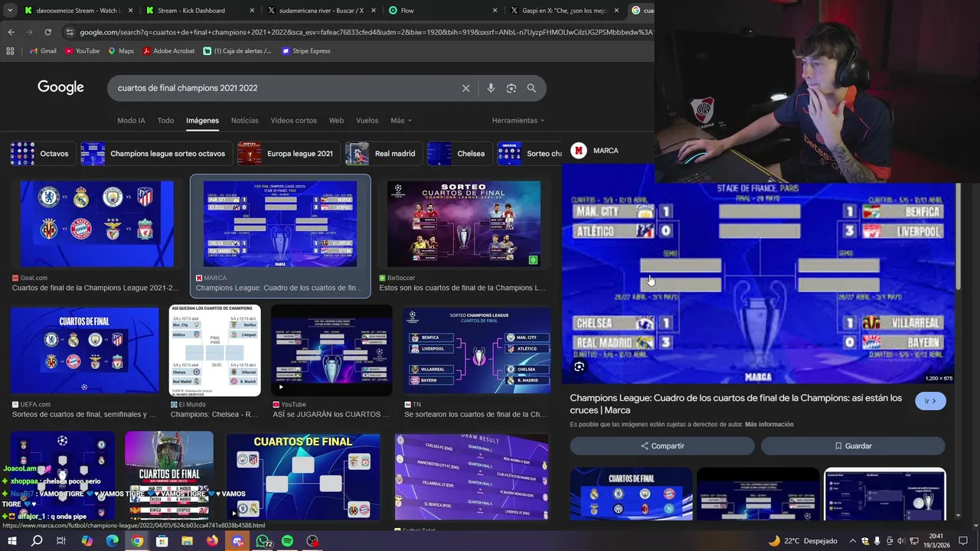Switch to the Flow tab
980x551 pixels.
[x=442, y=11]
